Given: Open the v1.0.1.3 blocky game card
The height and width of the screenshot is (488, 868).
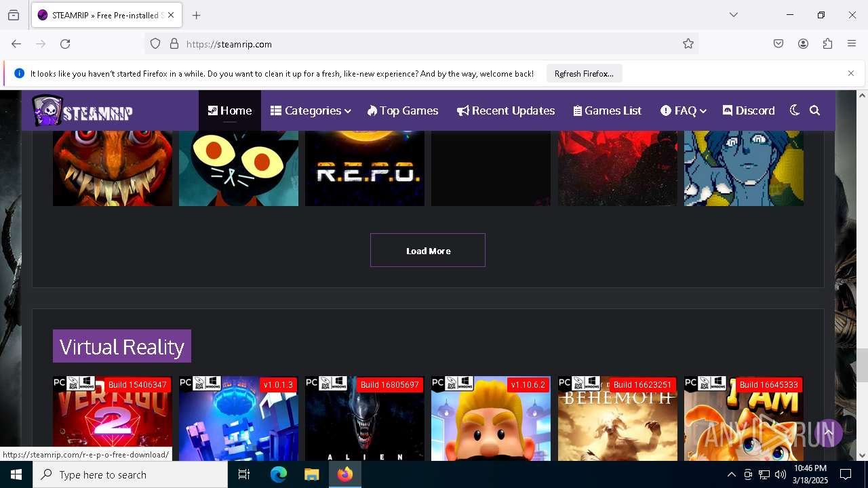Looking at the screenshot, I should point(239,418).
